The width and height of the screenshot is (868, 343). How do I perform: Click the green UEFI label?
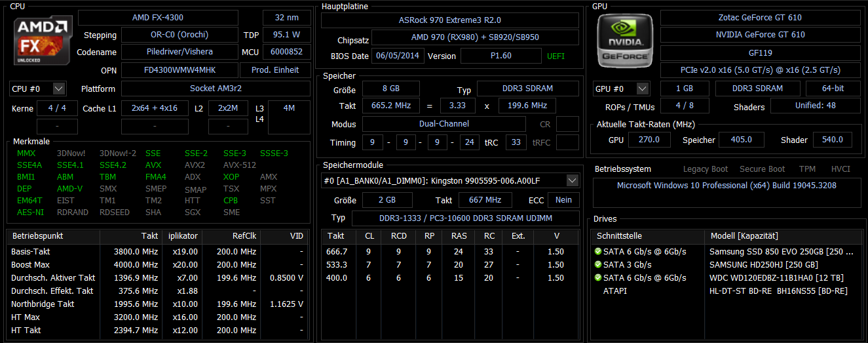(556, 56)
